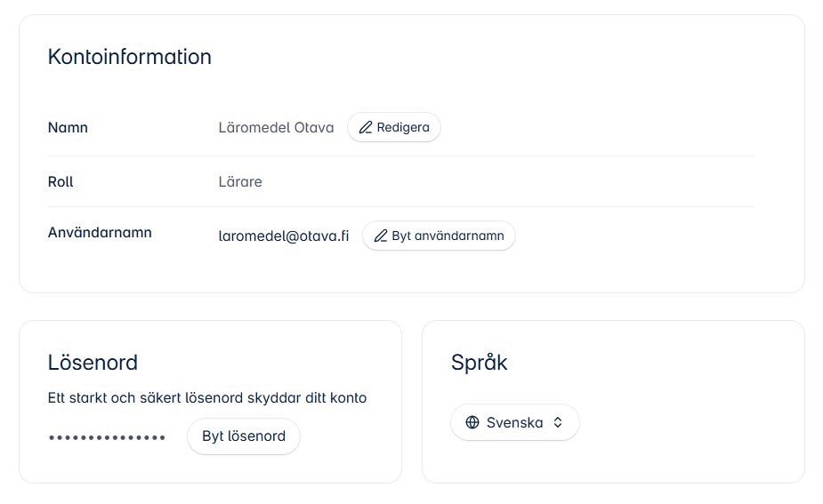Select the Användarnamn row label
Image resolution: width=823 pixels, height=504 pixels.
tap(100, 232)
